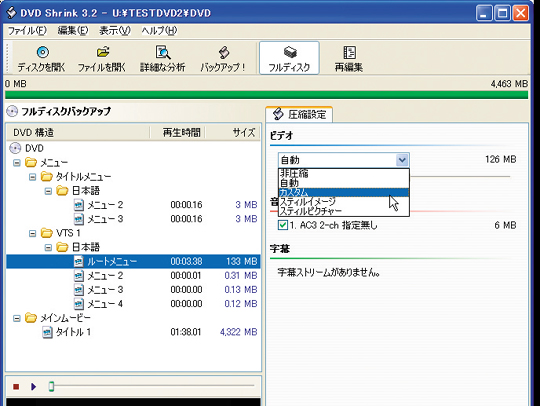540x406 pixels.
Task: Collapse 日本語 node under タイトルメニュー
Action: [x=48, y=191]
